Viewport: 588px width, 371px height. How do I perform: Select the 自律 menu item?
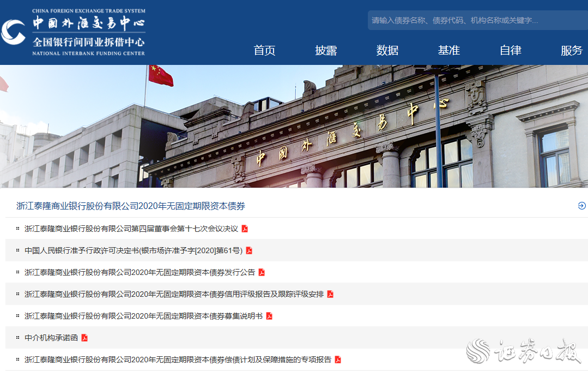click(x=511, y=50)
